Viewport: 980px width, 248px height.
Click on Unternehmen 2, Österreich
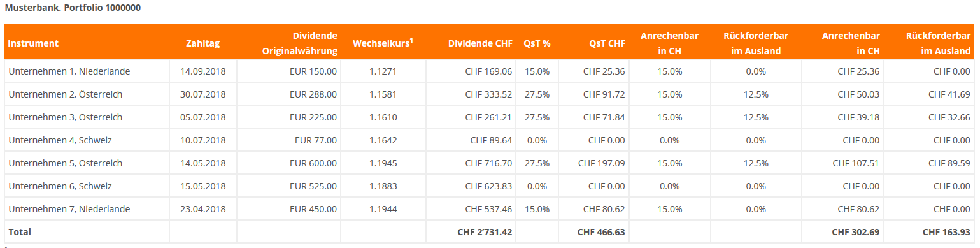(65, 94)
